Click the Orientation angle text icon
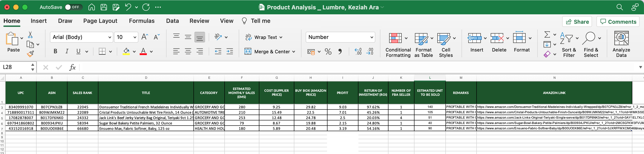This screenshot has width=644, height=154. click(x=218, y=37)
